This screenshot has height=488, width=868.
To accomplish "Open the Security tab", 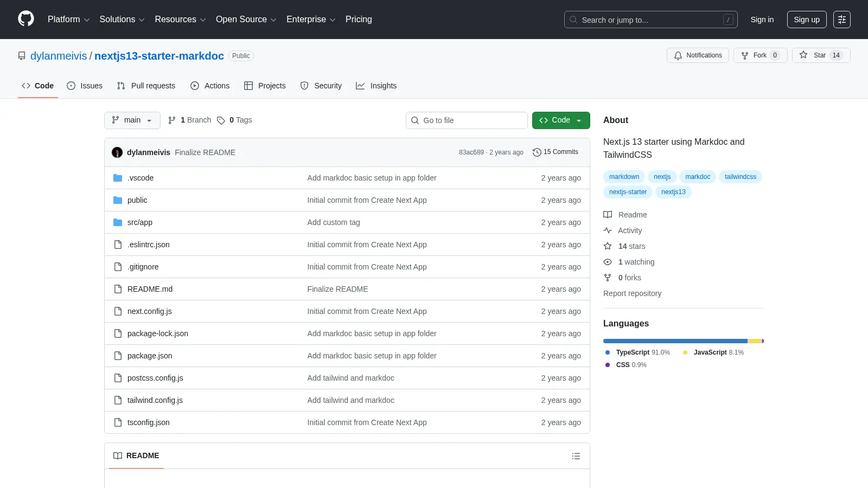I will tap(321, 86).
